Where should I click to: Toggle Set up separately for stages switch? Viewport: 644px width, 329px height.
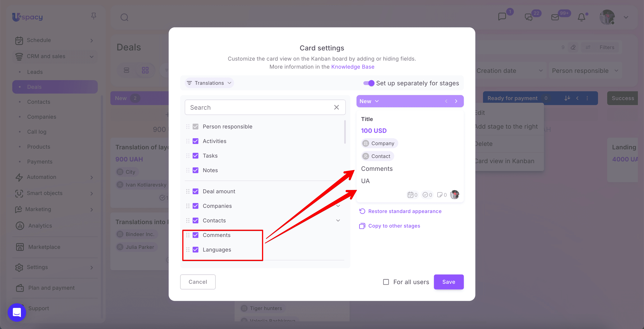click(x=369, y=83)
